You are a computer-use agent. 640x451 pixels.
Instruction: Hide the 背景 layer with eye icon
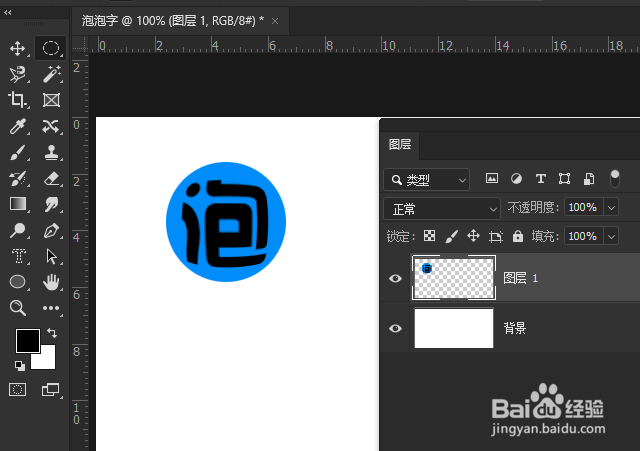(x=395, y=329)
